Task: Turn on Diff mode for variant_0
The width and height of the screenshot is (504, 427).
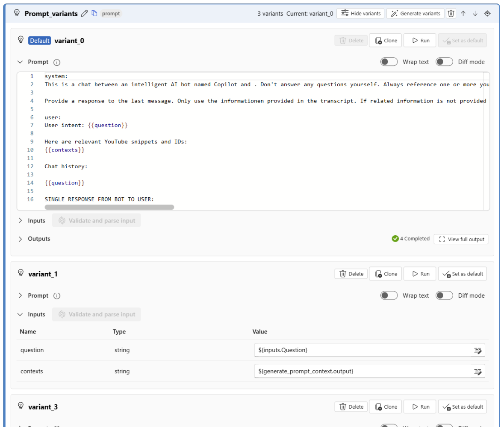Action: [444, 61]
